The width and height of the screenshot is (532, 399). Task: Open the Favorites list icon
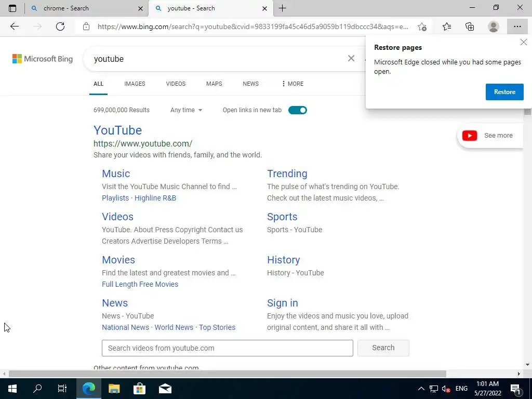tap(447, 26)
